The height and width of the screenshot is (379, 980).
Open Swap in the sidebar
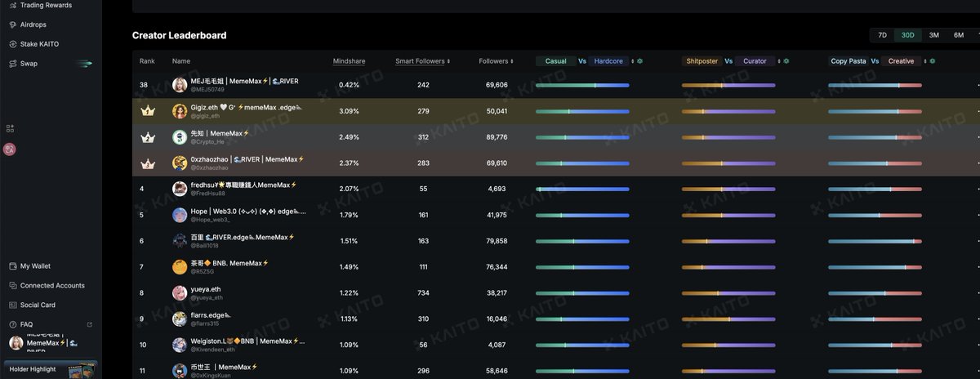coord(29,64)
